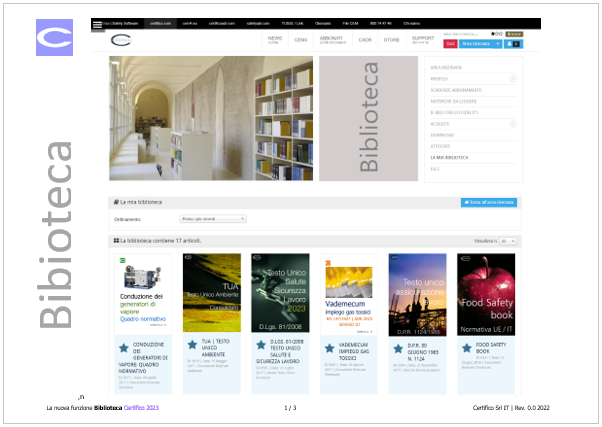Image resolution: width=602 pixels, height=427 pixels.
Task: Open NEWS in the main navigation
Action: [x=275, y=40]
